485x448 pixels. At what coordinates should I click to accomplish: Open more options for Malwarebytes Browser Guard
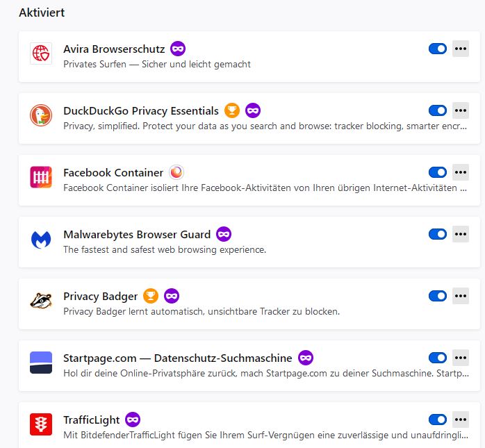click(x=461, y=234)
